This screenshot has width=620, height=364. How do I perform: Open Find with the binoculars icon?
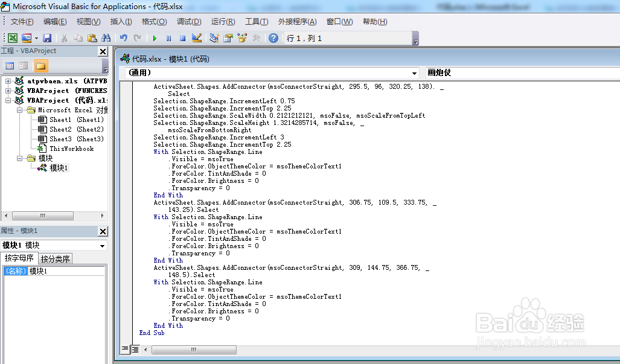point(106,38)
